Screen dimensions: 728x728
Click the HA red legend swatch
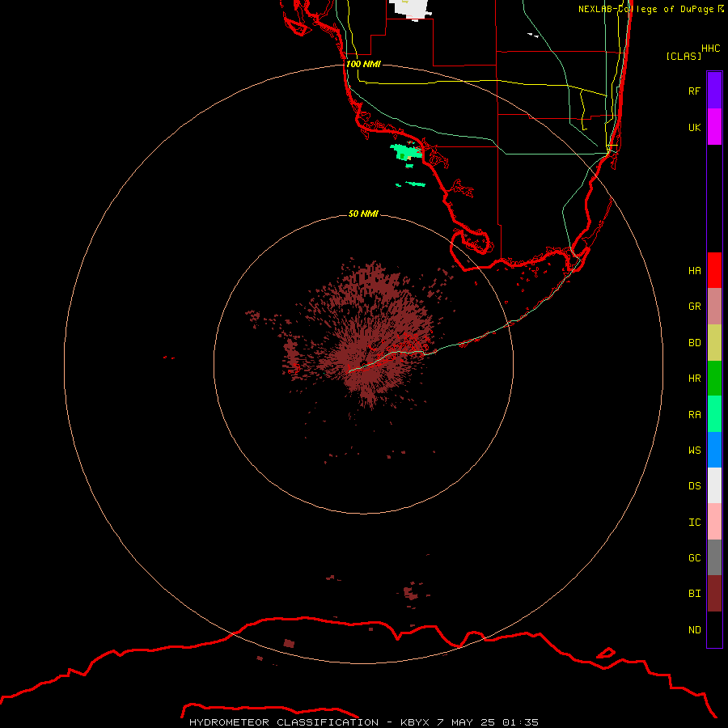click(714, 270)
